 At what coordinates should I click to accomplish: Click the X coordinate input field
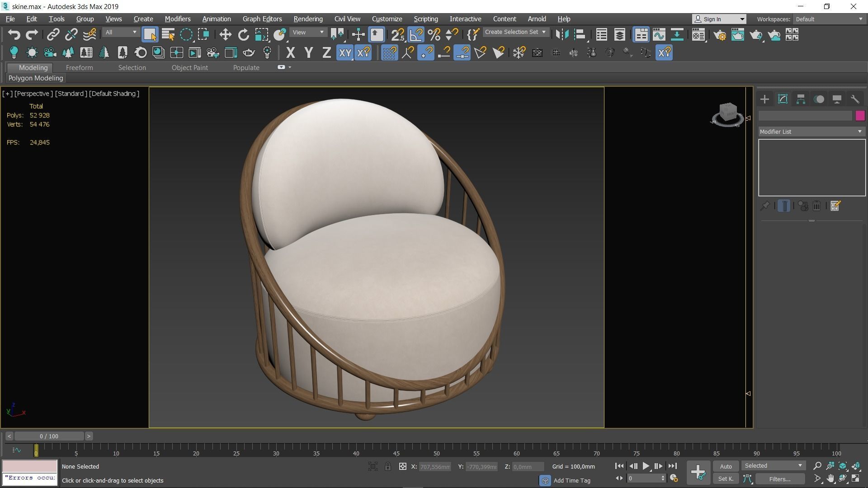pyautogui.click(x=435, y=467)
